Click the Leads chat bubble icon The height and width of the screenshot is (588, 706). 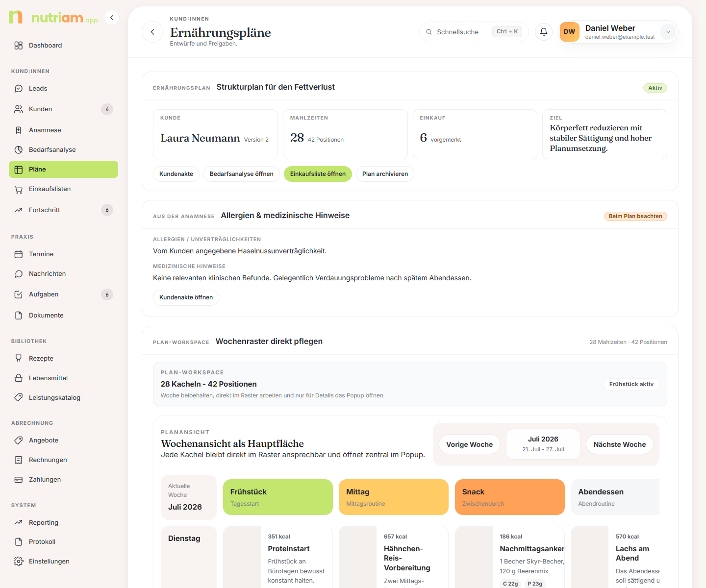(x=19, y=89)
